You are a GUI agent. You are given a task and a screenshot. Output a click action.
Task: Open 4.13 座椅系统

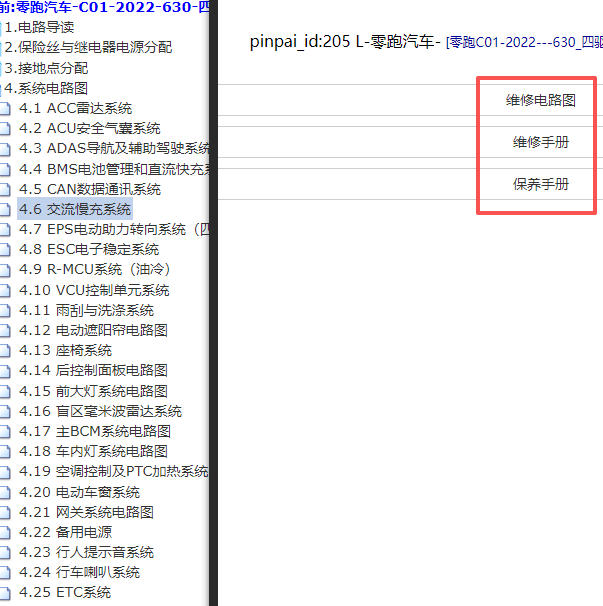pyautogui.click(x=65, y=350)
